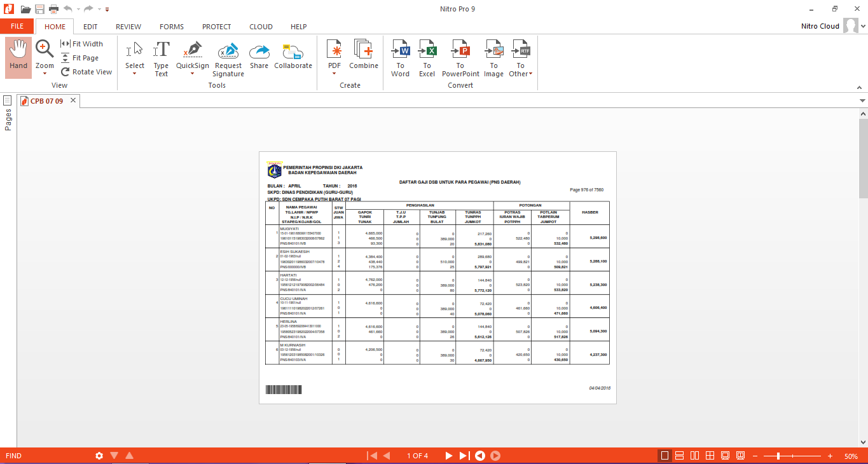Click Fit Page view option
Image resolution: width=868 pixels, height=464 pixels.
pos(80,58)
